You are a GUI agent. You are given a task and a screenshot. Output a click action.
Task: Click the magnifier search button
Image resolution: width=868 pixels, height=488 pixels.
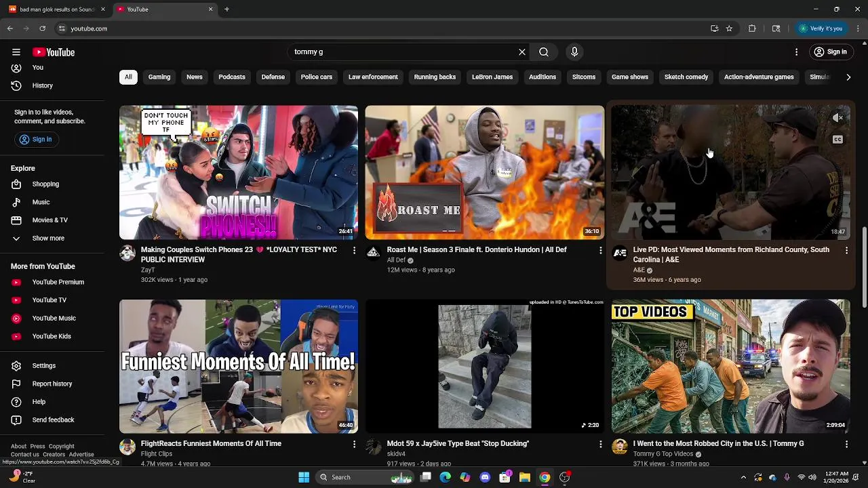[x=544, y=52]
